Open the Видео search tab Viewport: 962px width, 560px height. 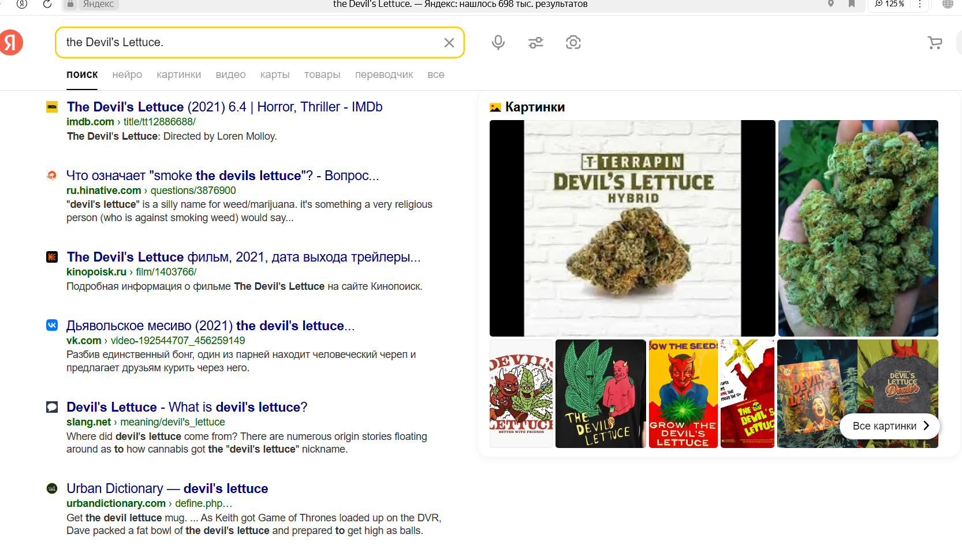[x=230, y=74]
